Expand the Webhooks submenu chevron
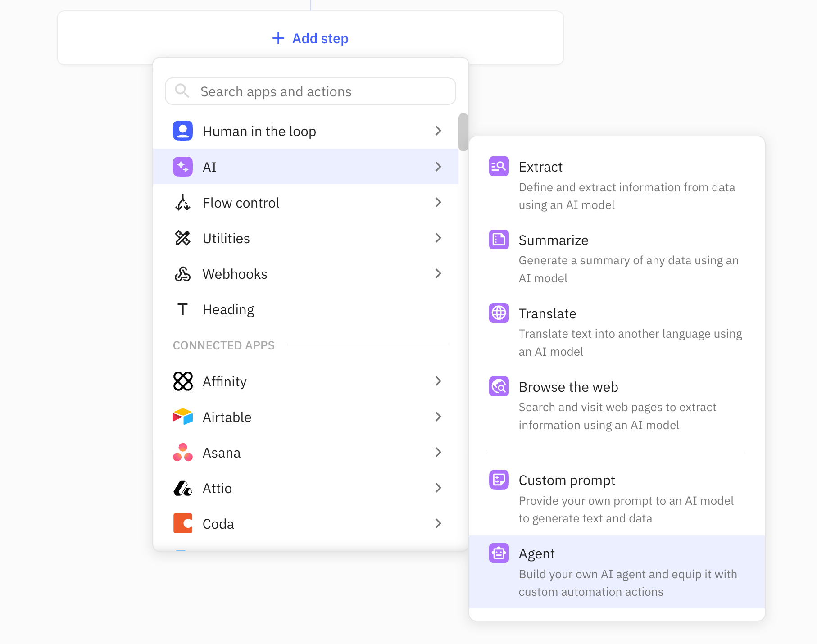This screenshot has height=644, width=817. pos(438,273)
